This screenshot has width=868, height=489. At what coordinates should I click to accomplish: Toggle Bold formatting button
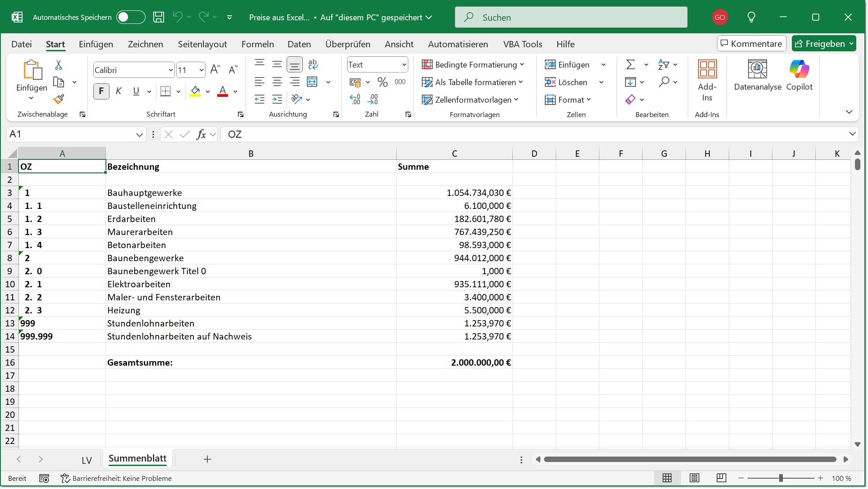click(x=101, y=91)
